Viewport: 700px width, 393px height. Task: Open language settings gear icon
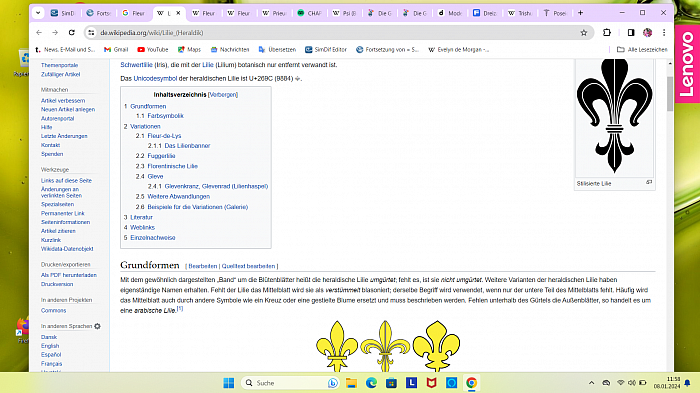(x=97, y=326)
